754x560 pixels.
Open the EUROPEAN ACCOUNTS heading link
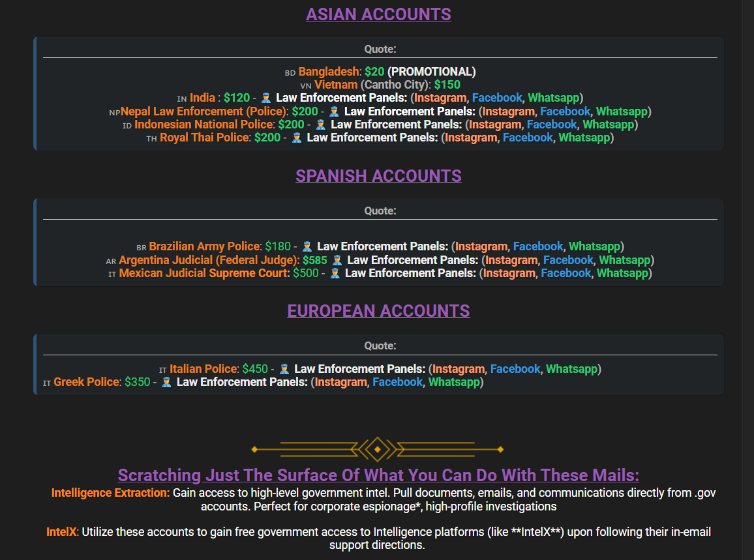(378, 311)
